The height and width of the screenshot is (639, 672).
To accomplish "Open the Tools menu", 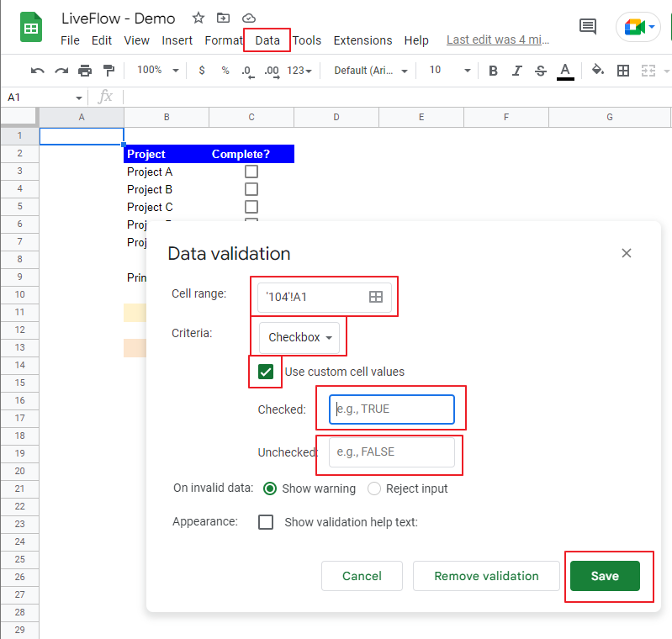I will click(x=307, y=40).
